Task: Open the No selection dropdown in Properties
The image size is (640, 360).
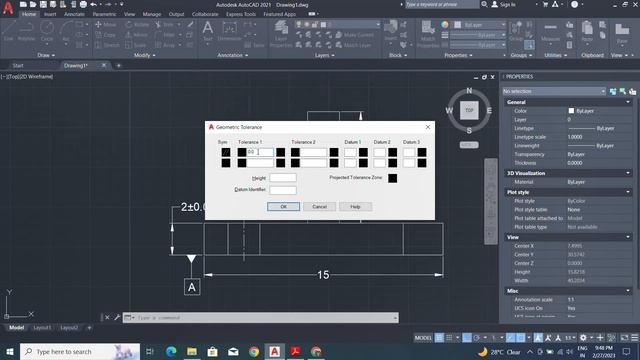Action: (554, 91)
